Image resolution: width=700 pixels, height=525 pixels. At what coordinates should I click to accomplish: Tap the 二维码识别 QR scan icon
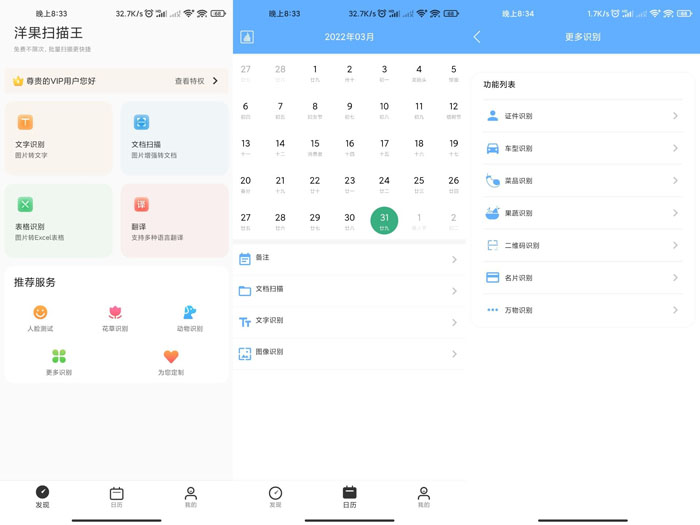(x=492, y=245)
